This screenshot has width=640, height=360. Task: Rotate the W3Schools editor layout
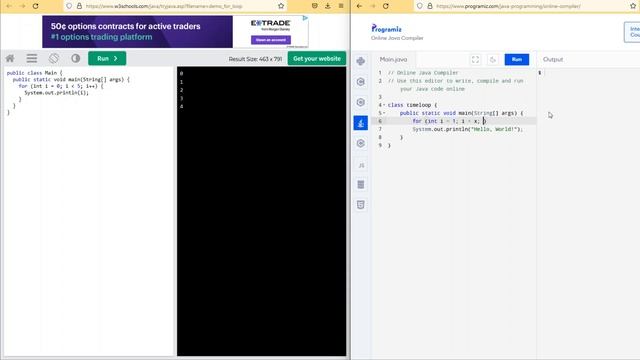[x=54, y=58]
